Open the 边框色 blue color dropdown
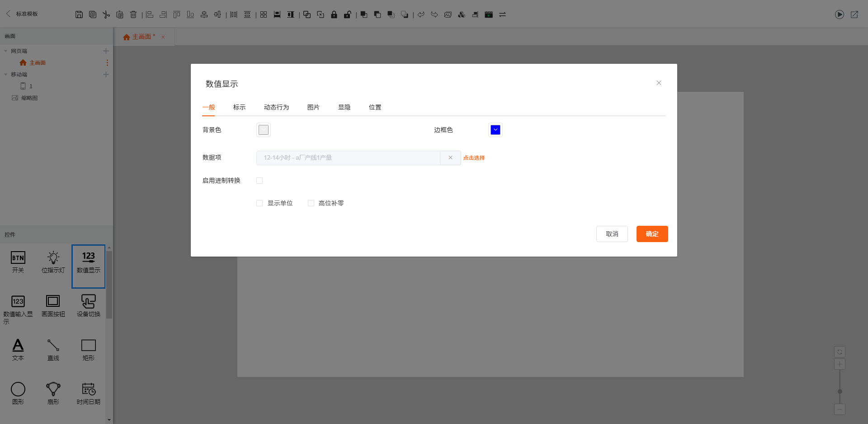Screen dimensions: 868x424 tap(495, 130)
